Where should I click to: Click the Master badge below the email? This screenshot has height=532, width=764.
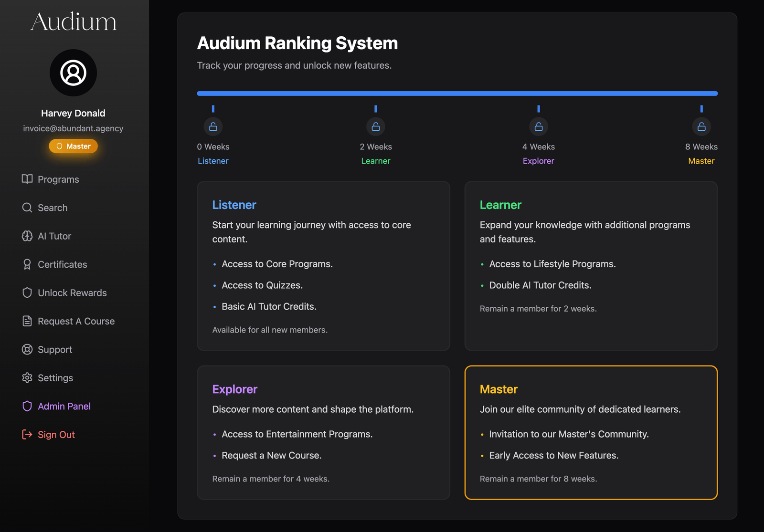point(73,146)
